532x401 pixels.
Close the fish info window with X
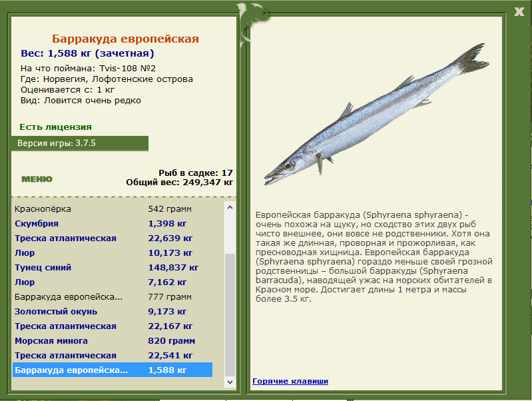(519, 11)
